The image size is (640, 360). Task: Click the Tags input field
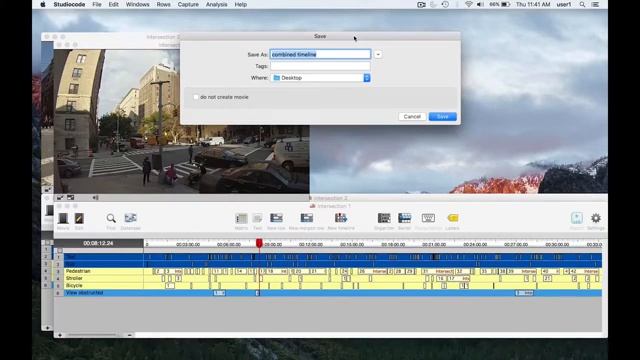click(320, 66)
